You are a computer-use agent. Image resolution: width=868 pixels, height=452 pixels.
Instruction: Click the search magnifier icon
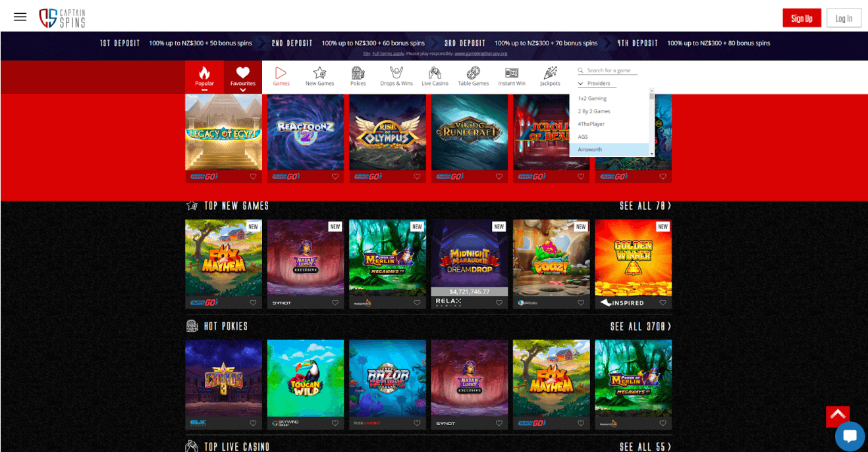tap(581, 70)
